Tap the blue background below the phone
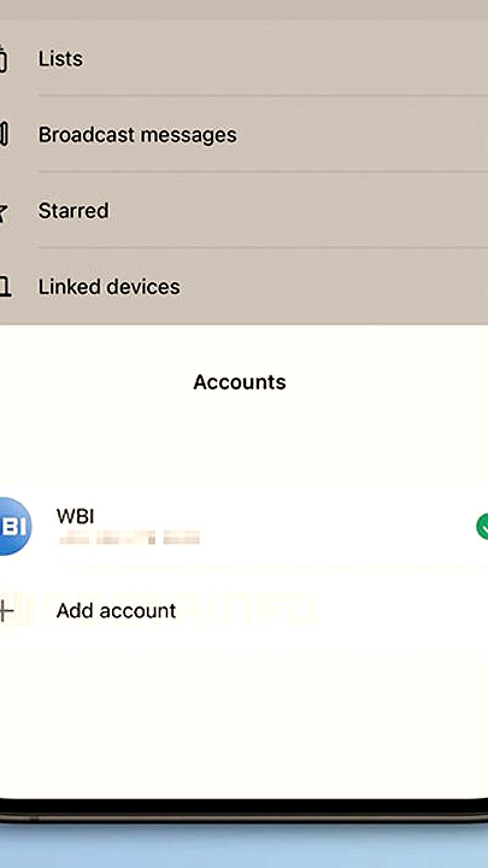 [244, 848]
